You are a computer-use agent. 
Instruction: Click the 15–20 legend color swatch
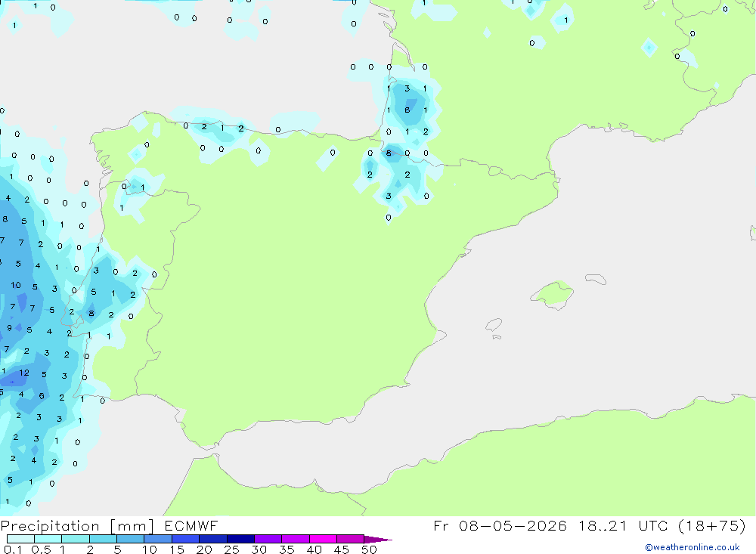185,539
